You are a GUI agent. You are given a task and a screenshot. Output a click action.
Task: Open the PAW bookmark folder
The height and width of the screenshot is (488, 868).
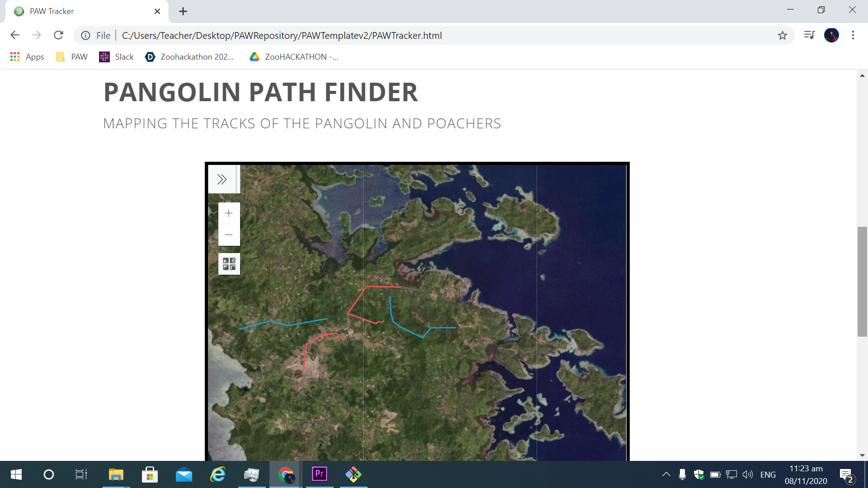point(72,57)
